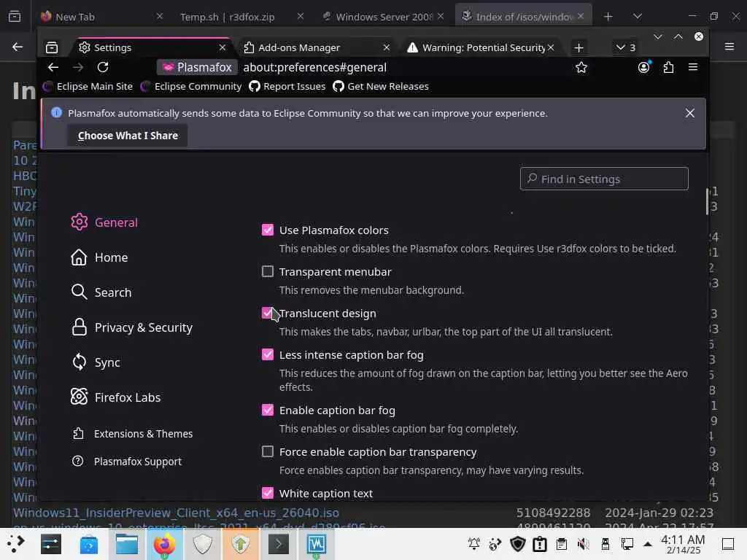Select General settings category
This screenshot has height=560, width=747.
point(104,222)
